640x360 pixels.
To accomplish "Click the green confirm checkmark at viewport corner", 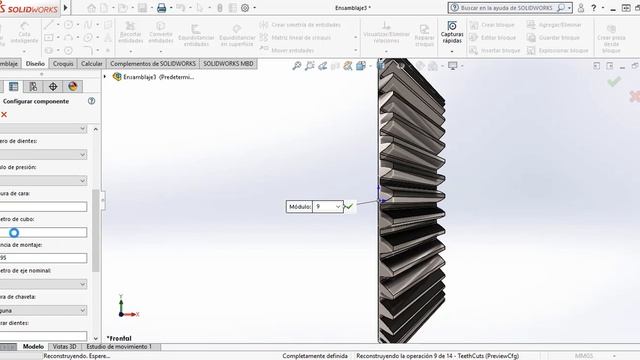I will [x=614, y=82].
